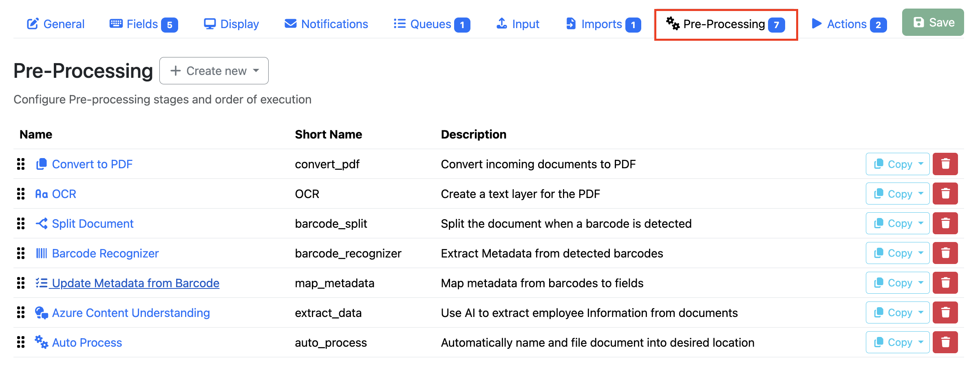Open Copy dropdown for Split Document
This screenshot has width=980, height=374.
898,224
